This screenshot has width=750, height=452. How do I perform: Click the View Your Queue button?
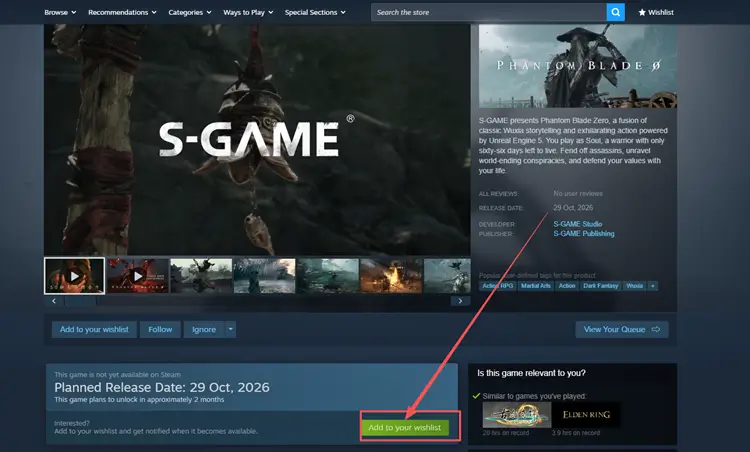pyautogui.click(x=622, y=330)
